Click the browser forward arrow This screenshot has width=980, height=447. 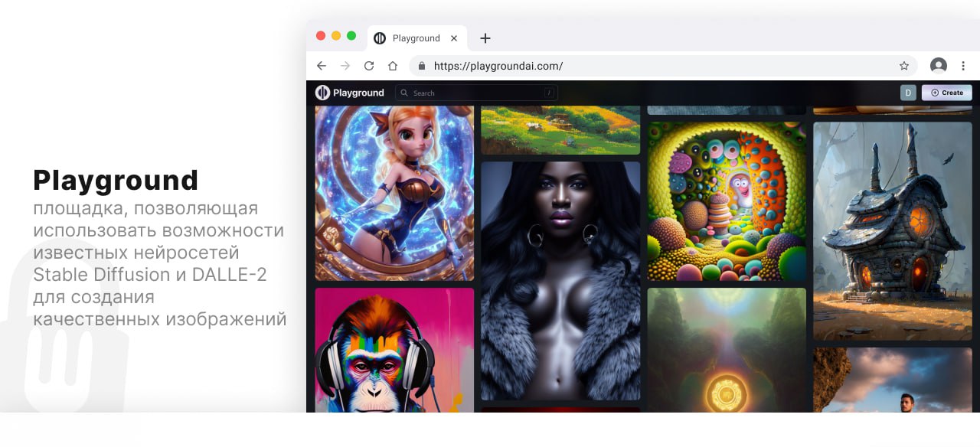click(345, 66)
